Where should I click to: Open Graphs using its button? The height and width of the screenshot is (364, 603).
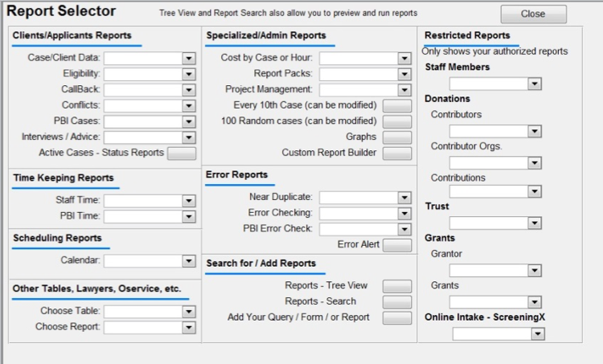coord(396,137)
